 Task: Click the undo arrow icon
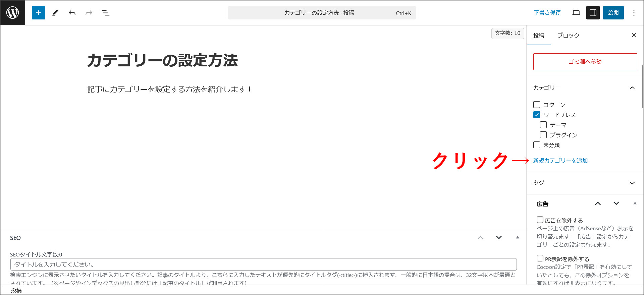pos(72,13)
